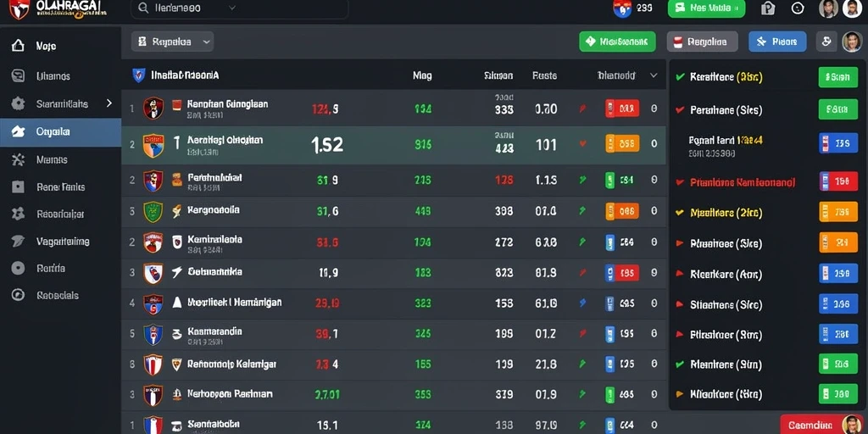Click the blue trend arrow in the 29.19 row
868x434 pixels.
click(582, 303)
